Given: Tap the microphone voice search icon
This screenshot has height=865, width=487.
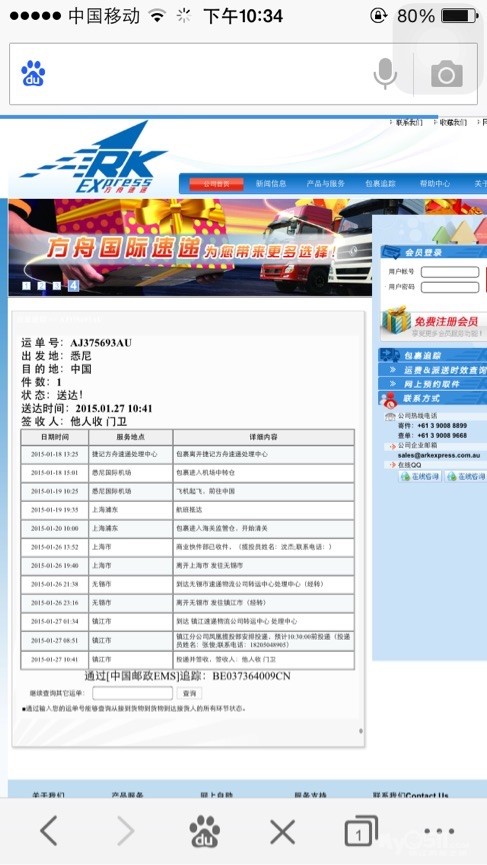Looking at the screenshot, I should click(385, 73).
